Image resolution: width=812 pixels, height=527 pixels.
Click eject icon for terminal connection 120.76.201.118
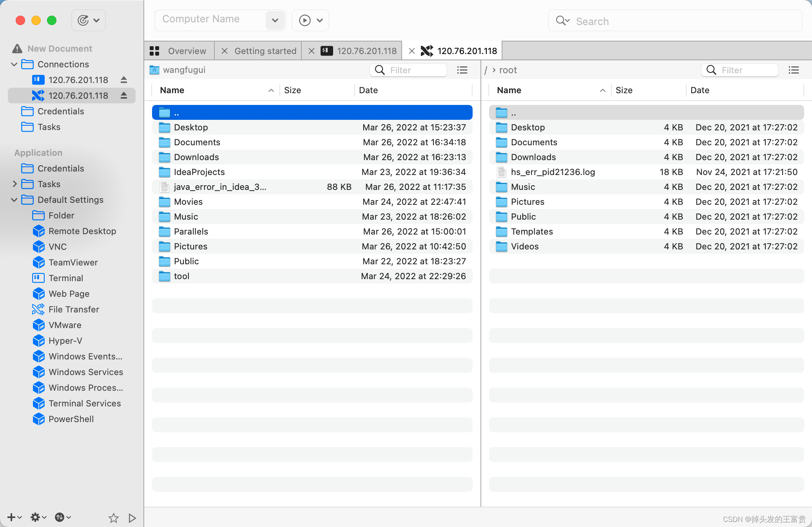pos(124,80)
